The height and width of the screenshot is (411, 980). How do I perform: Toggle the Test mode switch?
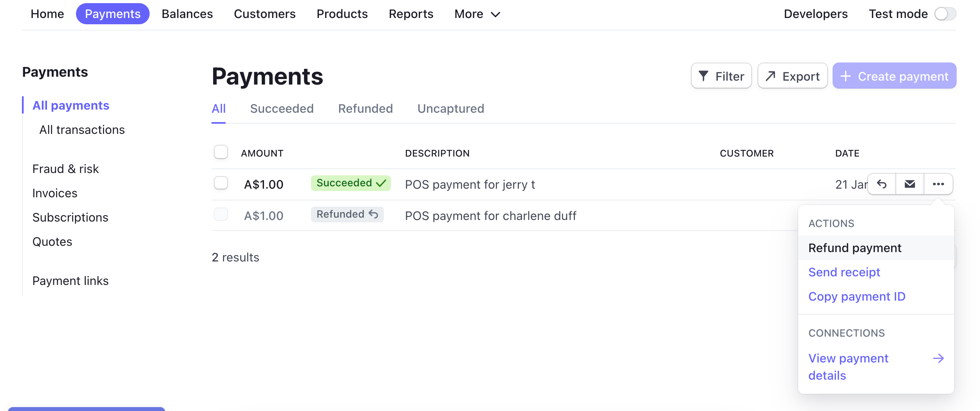coord(945,14)
